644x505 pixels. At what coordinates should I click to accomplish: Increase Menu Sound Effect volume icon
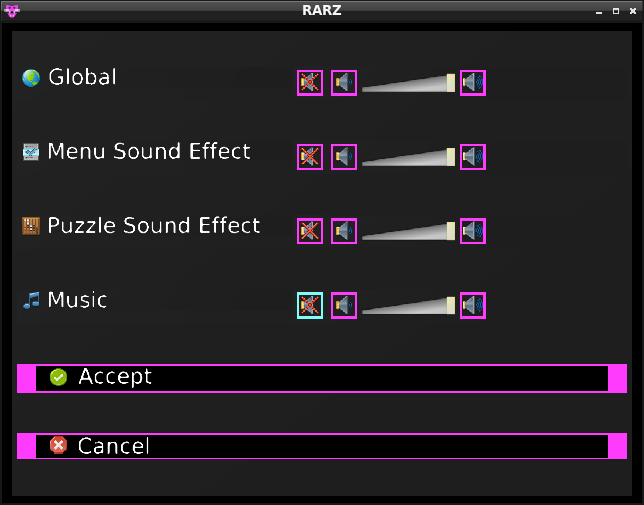click(473, 157)
